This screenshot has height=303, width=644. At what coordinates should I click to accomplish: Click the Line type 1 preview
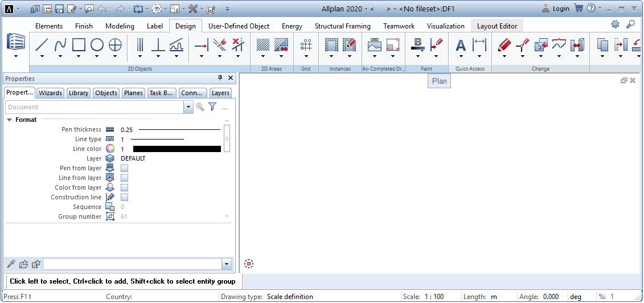tap(157, 140)
